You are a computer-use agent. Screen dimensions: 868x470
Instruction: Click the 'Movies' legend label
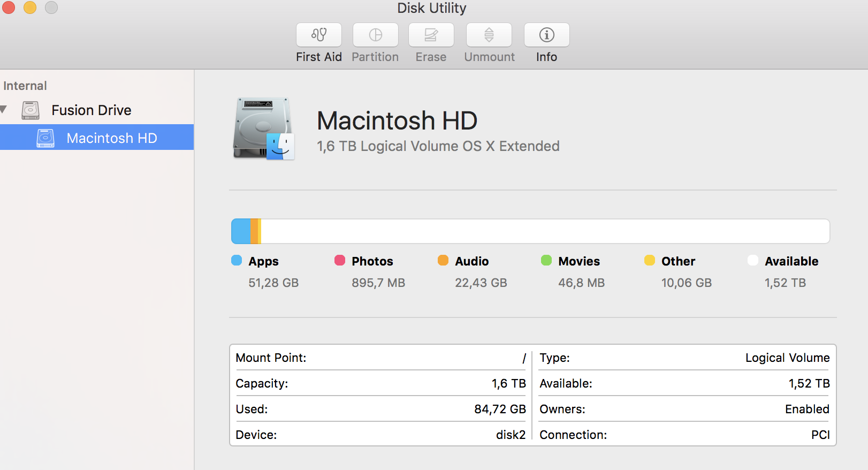pyautogui.click(x=579, y=261)
